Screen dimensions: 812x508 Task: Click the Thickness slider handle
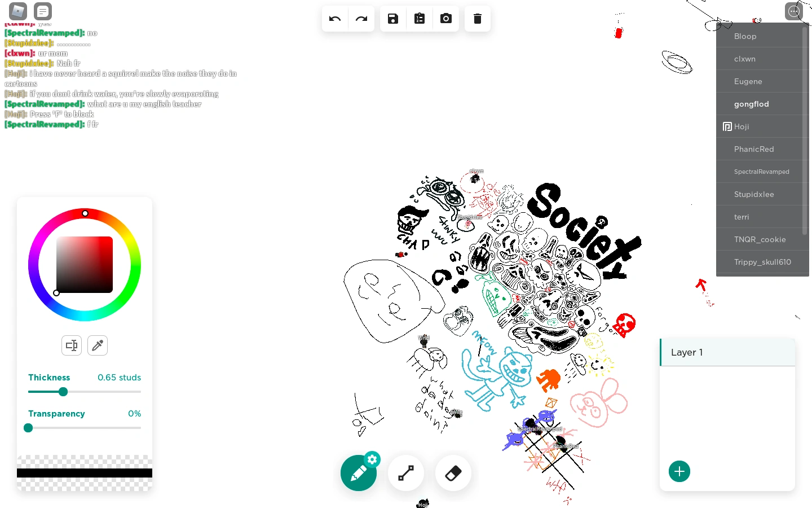click(x=63, y=392)
